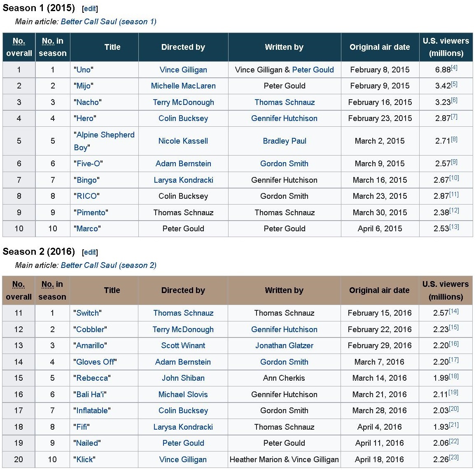Open citation [4] next to 6.88 viewers

[x=454, y=67]
